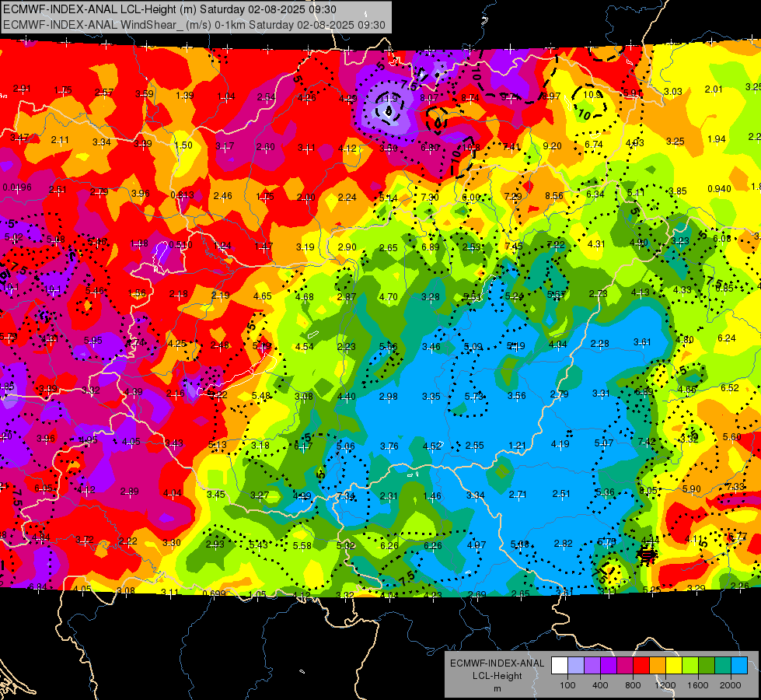Click the lime green legend swatch
Image resolution: width=761 pixels, height=700 pixels.
(x=690, y=666)
